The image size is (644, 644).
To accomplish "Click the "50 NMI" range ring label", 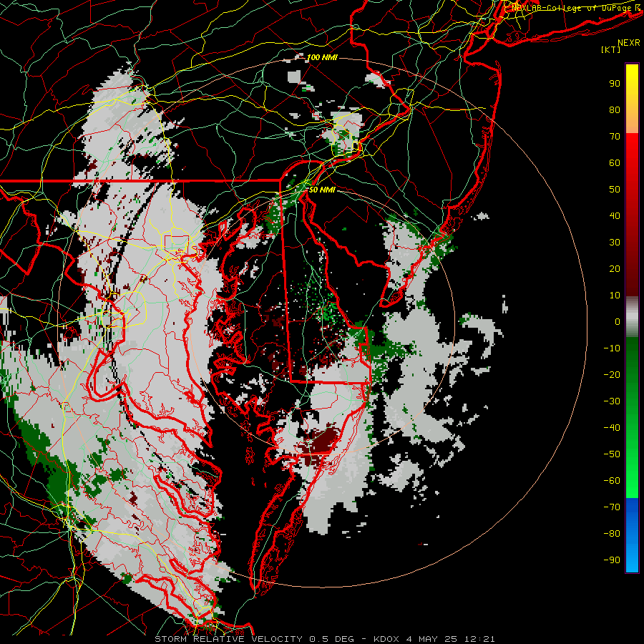I will [321, 190].
